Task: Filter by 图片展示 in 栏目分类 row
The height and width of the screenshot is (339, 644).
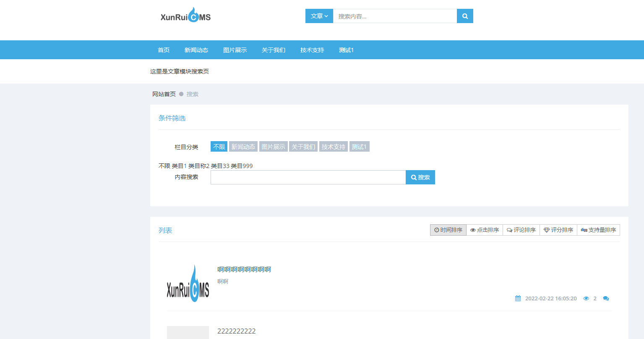Action: [x=274, y=147]
